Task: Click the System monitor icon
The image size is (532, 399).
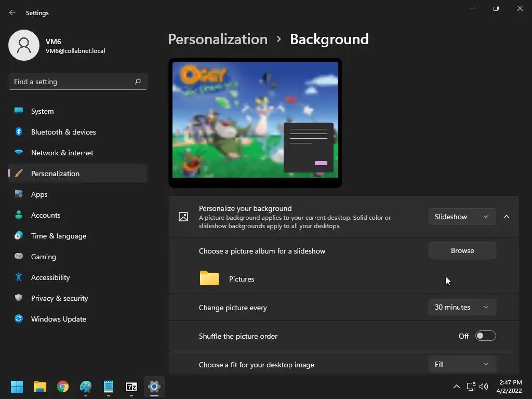Action: [x=19, y=111]
